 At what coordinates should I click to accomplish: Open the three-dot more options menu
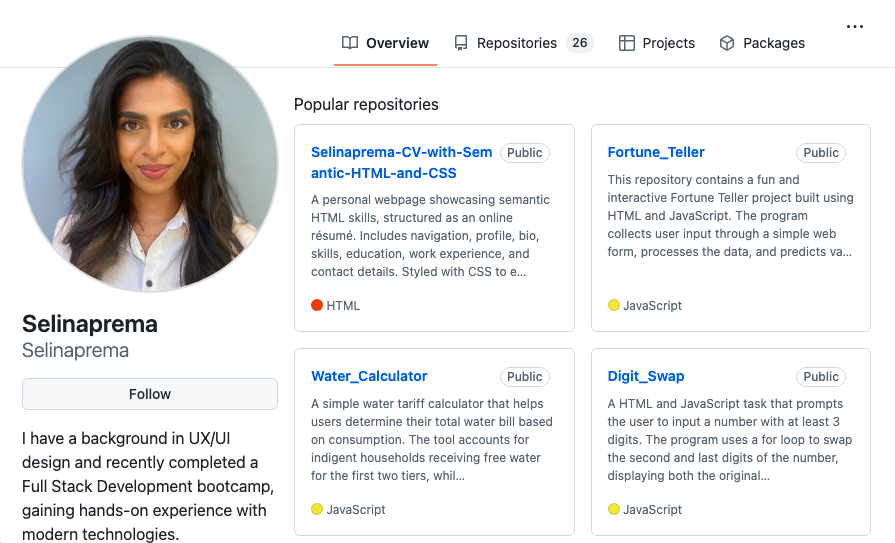(854, 27)
